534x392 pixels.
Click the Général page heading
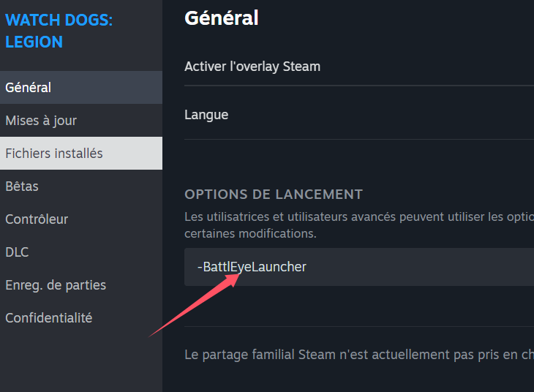(x=222, y=18)
